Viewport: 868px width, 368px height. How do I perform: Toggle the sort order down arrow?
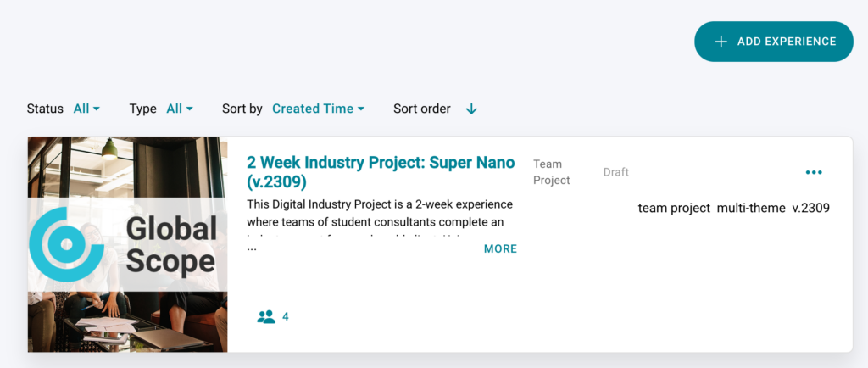tap(472, 109)
